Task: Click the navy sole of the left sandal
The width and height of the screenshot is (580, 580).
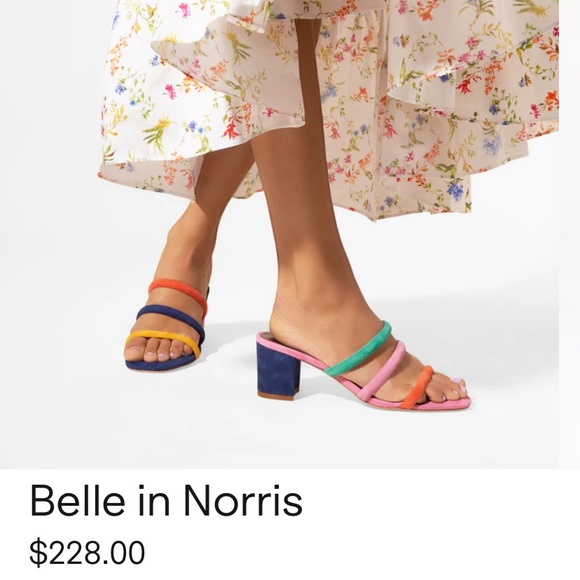Action: coord(160,363)
